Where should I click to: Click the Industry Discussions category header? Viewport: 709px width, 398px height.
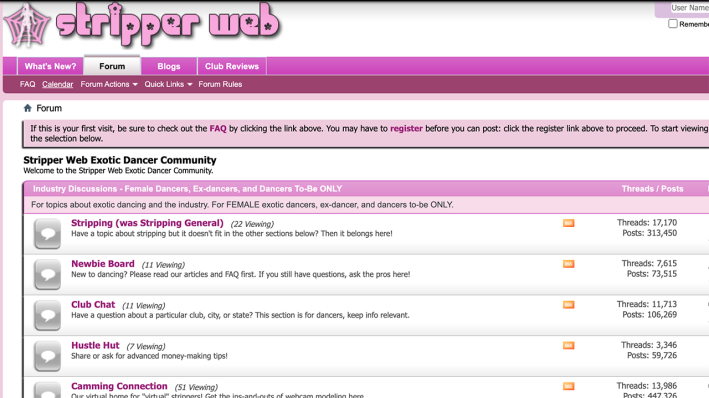(x=187, y=189)
